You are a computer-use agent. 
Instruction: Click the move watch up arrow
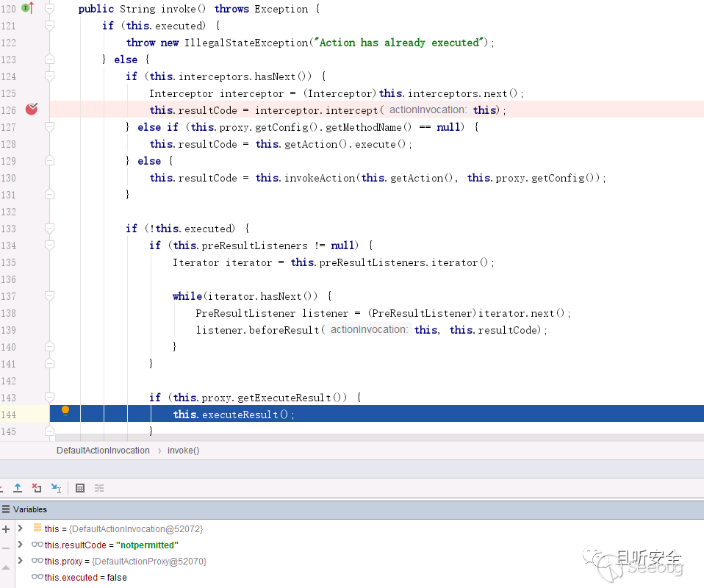[x=6, y=567]
